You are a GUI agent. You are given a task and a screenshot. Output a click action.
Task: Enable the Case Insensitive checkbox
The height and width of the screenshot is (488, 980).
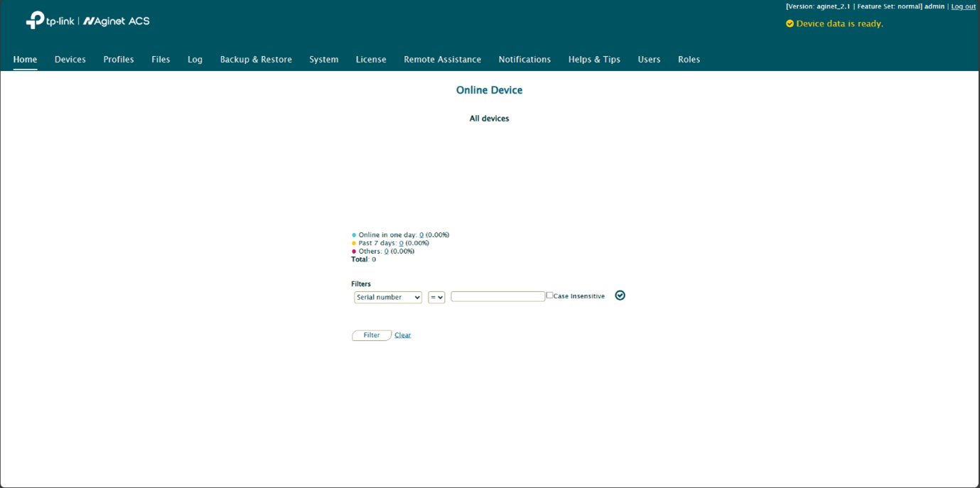coord(549,295)
